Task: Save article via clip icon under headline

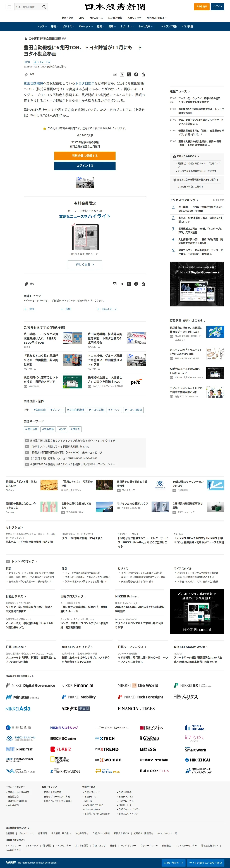Action: [x=26, y=74]
